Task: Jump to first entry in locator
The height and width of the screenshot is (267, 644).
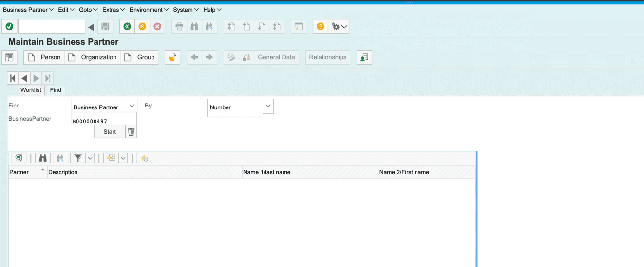Action: [13, 78]
